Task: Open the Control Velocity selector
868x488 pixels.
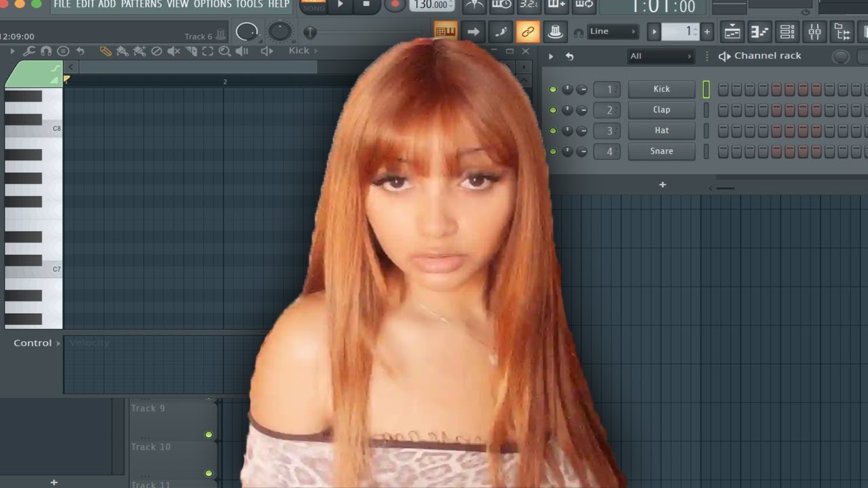Action: coord(37,343)
